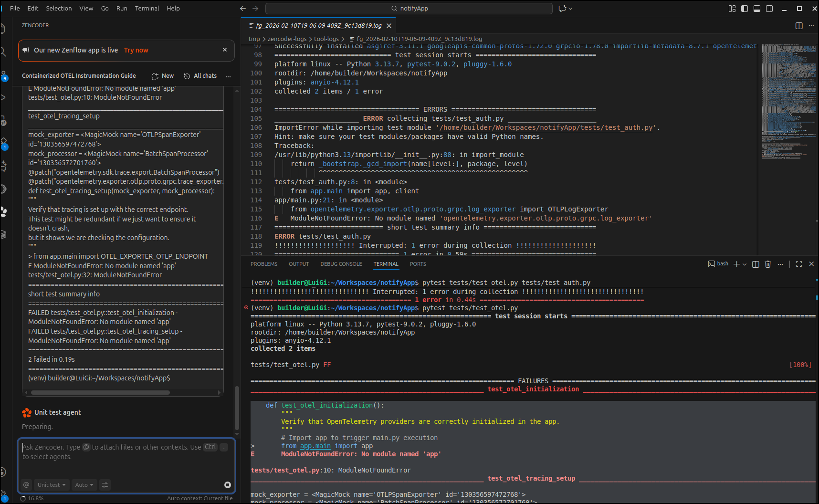Click the chat horizontal scrollbar
This screenshot has width=819, height=504.
[x=100, y=393]
